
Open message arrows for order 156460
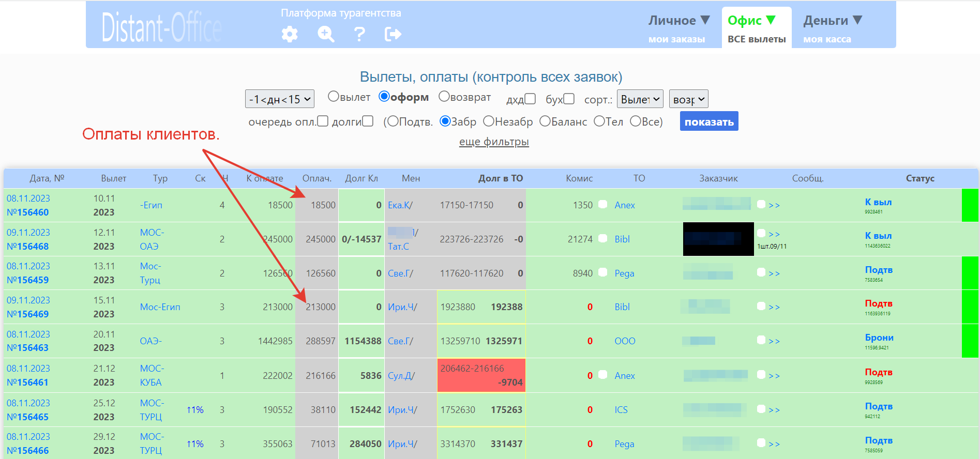click(774, 205)
